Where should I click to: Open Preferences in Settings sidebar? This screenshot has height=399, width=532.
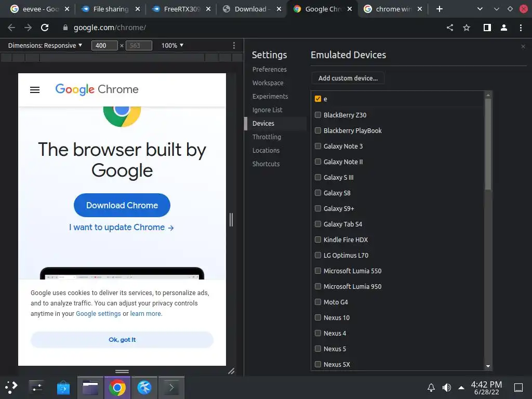pos(270,69)
